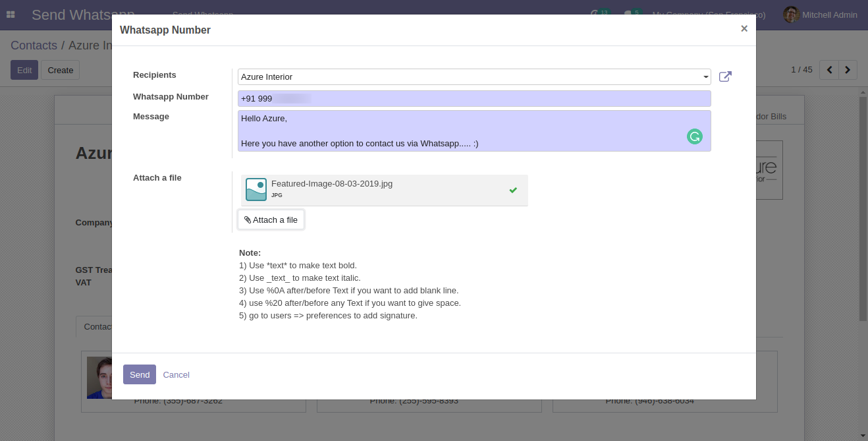Click into the Whatsapp Number field
Image resolution: width=868 pixels, height=441 pixels.
474,98
